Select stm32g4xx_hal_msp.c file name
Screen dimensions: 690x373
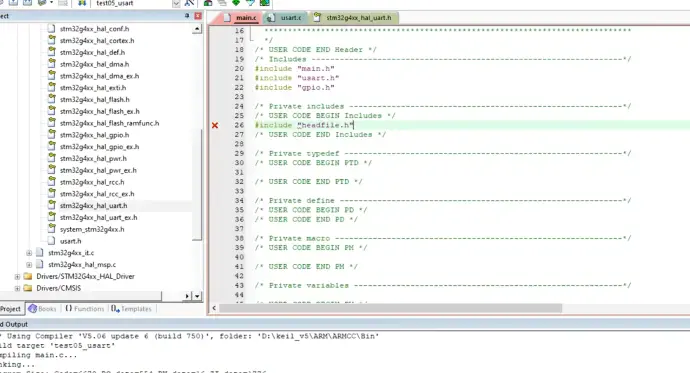pyautogui.click(x=82, y=265)
